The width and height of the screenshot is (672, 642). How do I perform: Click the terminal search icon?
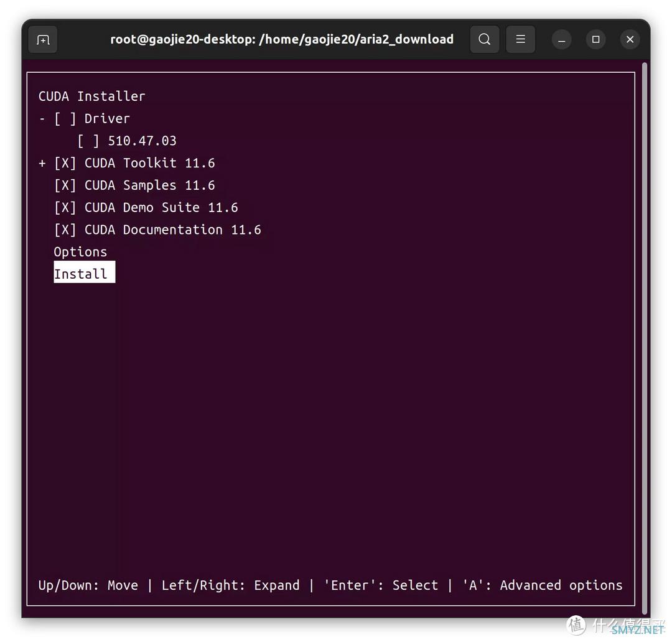484,39
